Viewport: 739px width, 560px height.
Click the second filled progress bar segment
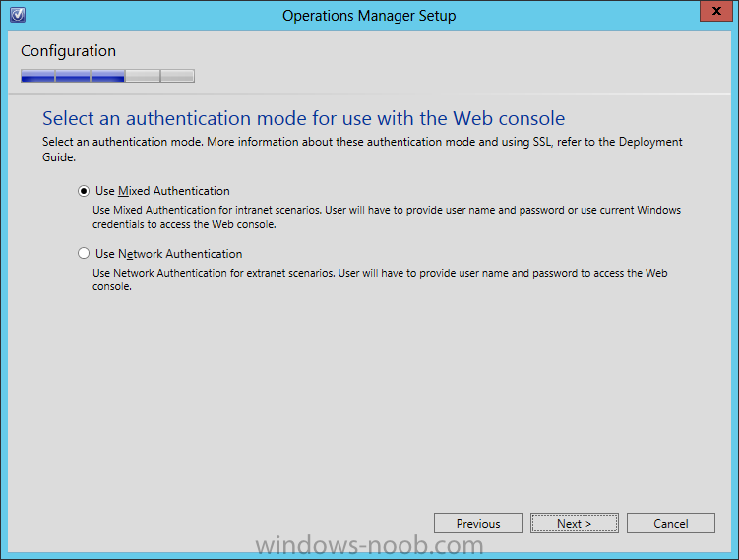(x=73, y=76)
